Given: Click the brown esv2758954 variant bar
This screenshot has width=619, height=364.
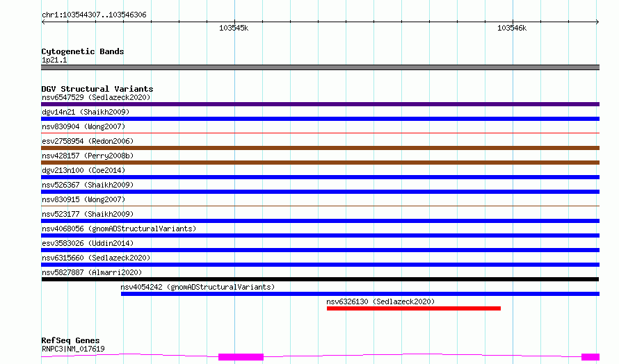Looking at the screenshot, I should pos(320,148).
